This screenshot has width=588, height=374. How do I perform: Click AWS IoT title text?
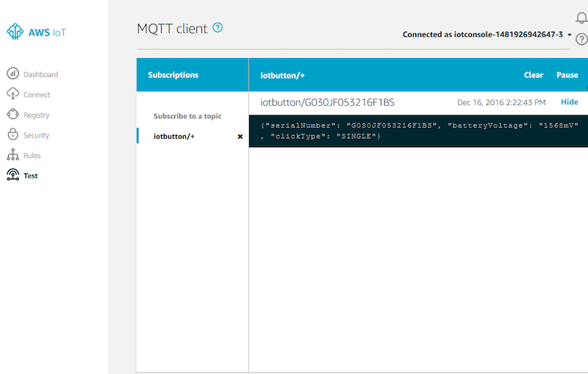click(x=47, y=32)
